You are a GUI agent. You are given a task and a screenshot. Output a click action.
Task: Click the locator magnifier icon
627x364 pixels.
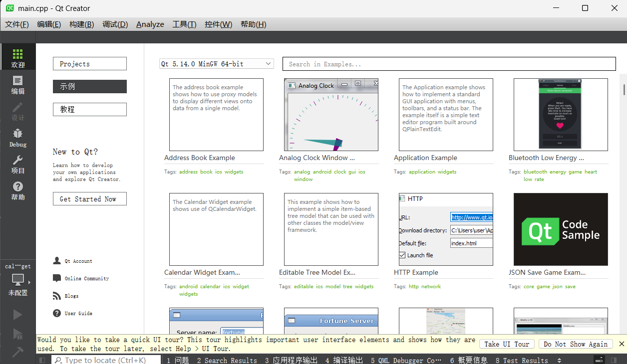tap(58, 360)
